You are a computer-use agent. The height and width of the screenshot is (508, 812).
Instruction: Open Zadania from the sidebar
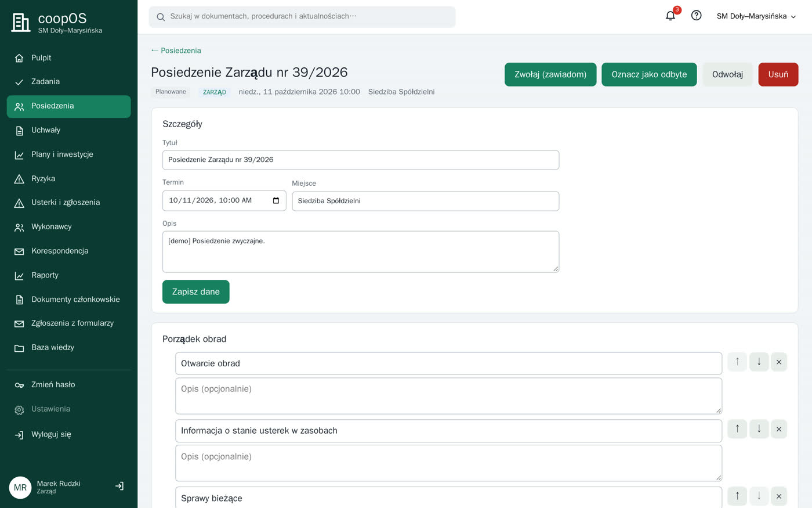click(68, 82)
